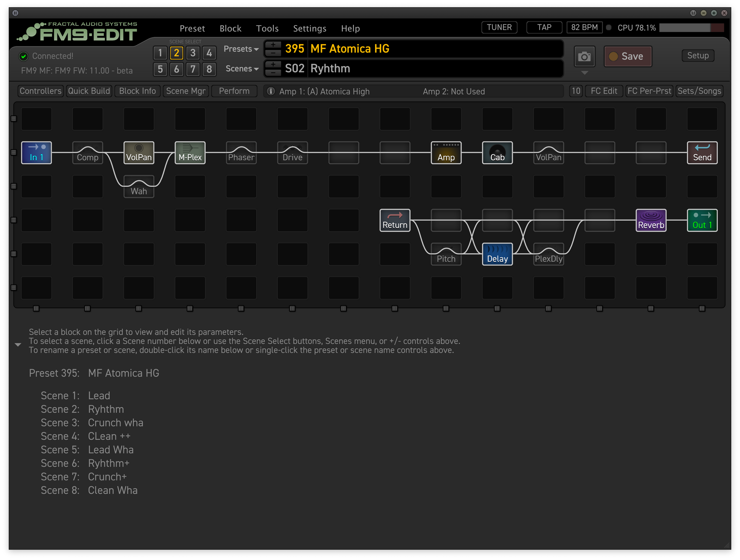This screenshot has width=740, height=560.
Task: Open the Scenes dropdown menu
Action: (242, 69)
